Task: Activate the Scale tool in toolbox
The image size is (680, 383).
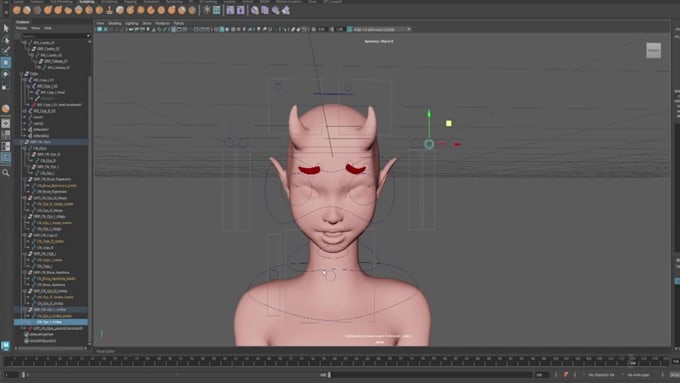Action: tap(6, 86)
